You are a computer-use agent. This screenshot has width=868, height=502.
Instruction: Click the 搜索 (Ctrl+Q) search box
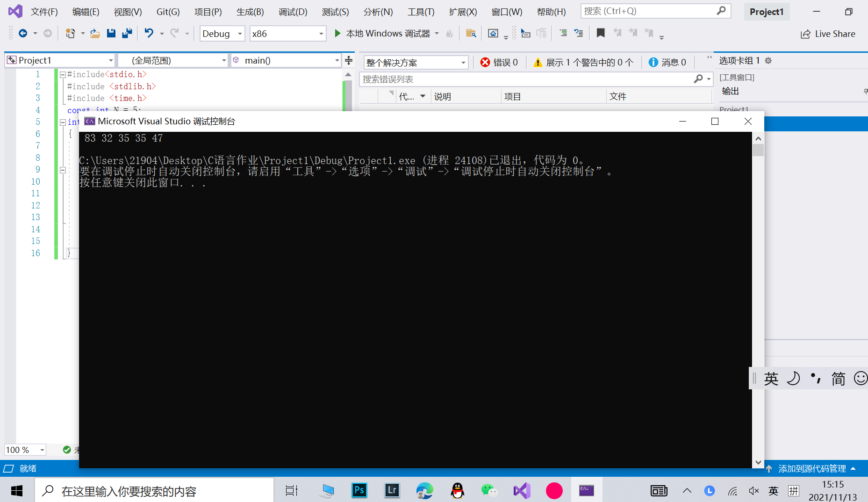click(x=656, y=11)
